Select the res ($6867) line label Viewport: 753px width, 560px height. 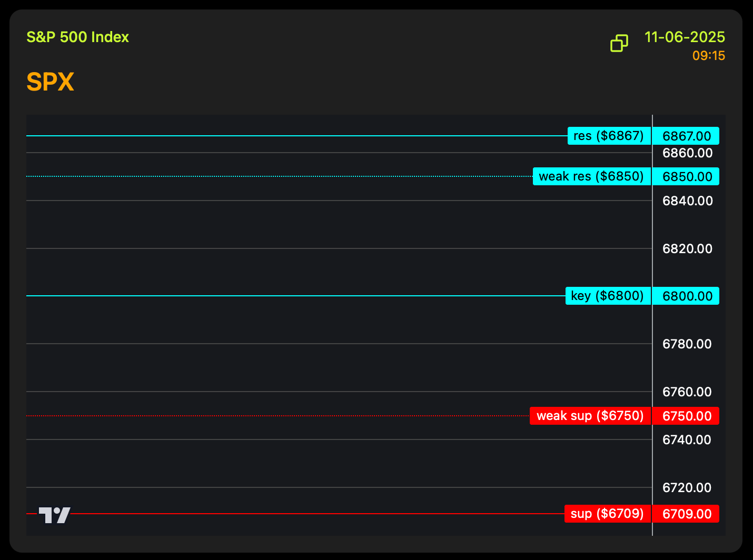609,136
